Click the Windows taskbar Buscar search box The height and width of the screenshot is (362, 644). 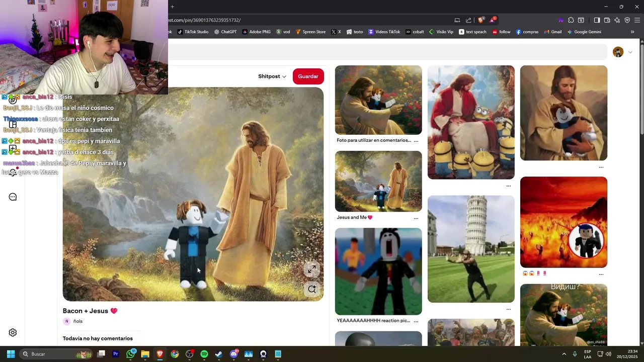(x=55, y=354)
